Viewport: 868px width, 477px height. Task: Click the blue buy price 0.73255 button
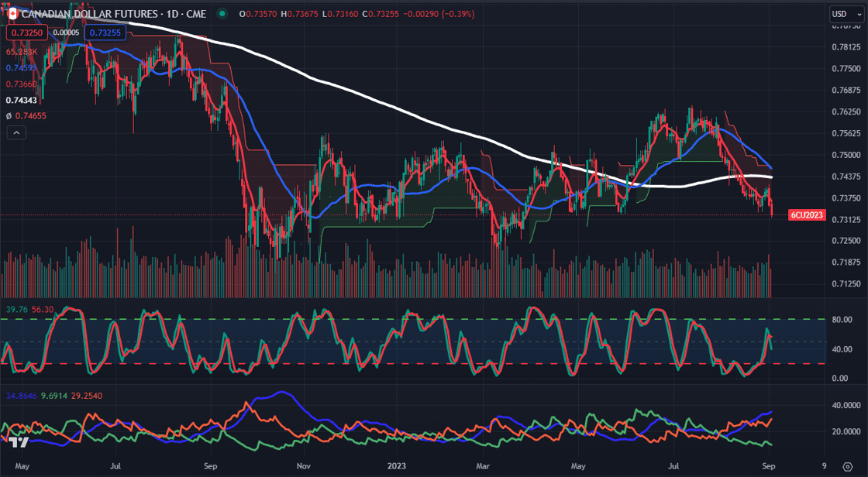tap(105, 33)
